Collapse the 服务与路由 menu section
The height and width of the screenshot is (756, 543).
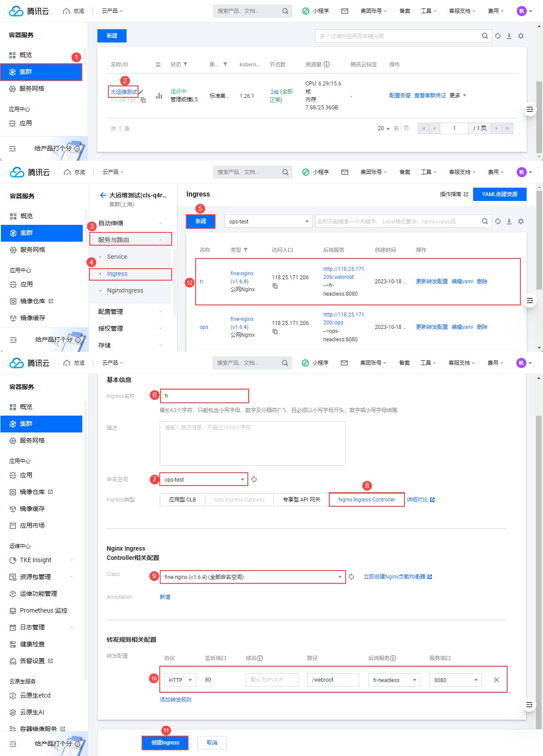coord(131,240)
